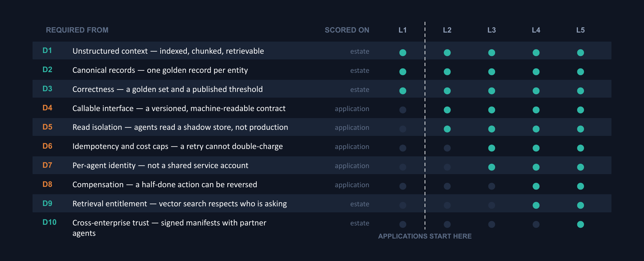644x261 pixels.
Task: Click the D2 row dot under L5
Action: click(581, 72)
